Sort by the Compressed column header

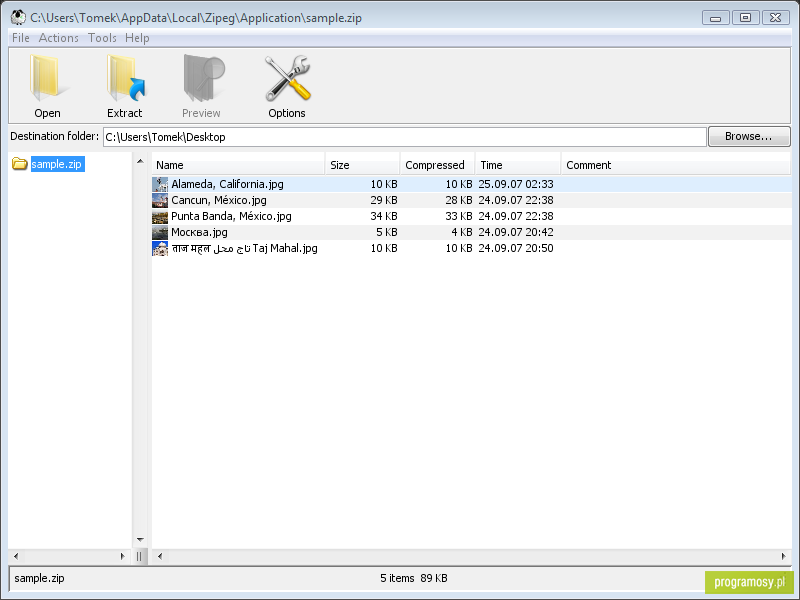pyautogui.click(x=438, y=165)
